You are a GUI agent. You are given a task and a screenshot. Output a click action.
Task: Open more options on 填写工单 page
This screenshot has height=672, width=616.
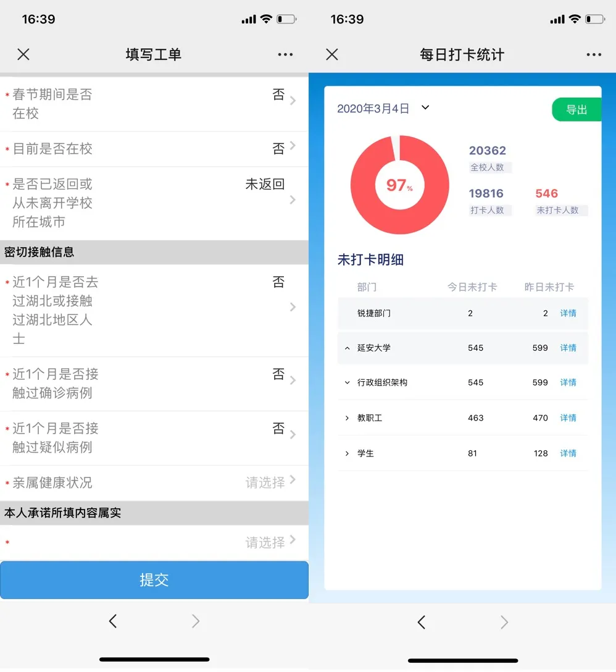[285, 54]
